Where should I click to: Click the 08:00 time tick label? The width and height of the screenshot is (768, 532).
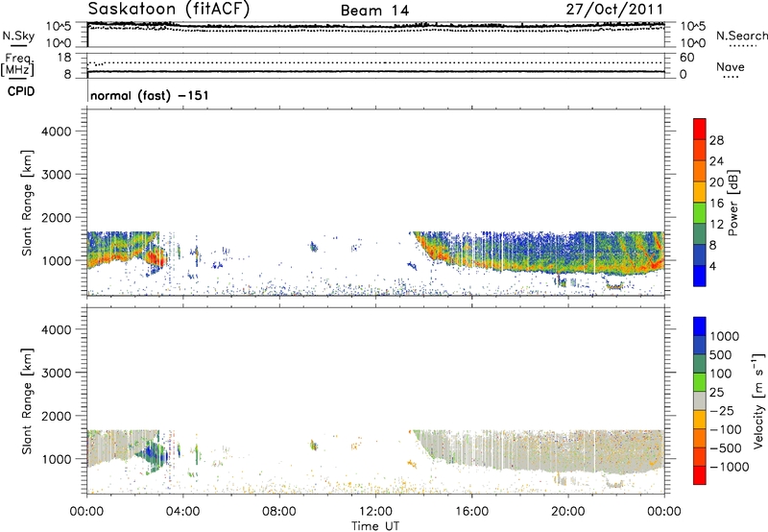279,512
